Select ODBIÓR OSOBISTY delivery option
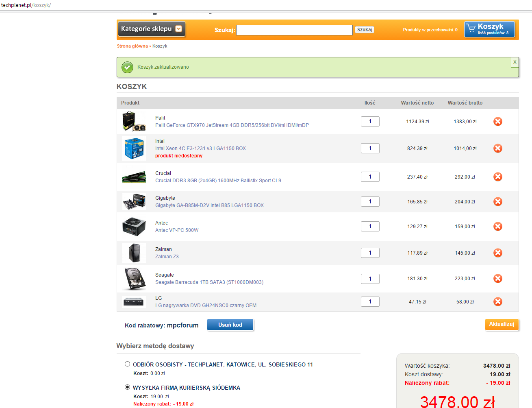This screenshot has width=532, height=408. [127, 364]
